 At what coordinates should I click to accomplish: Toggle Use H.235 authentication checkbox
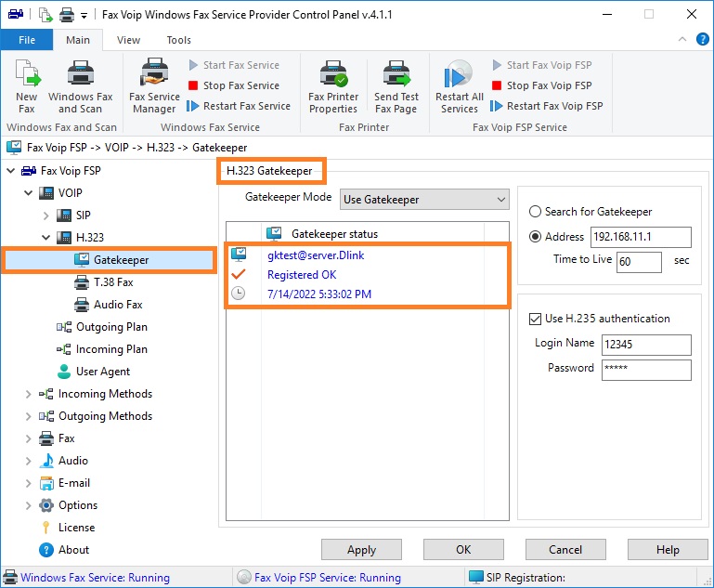click(535, 319)
